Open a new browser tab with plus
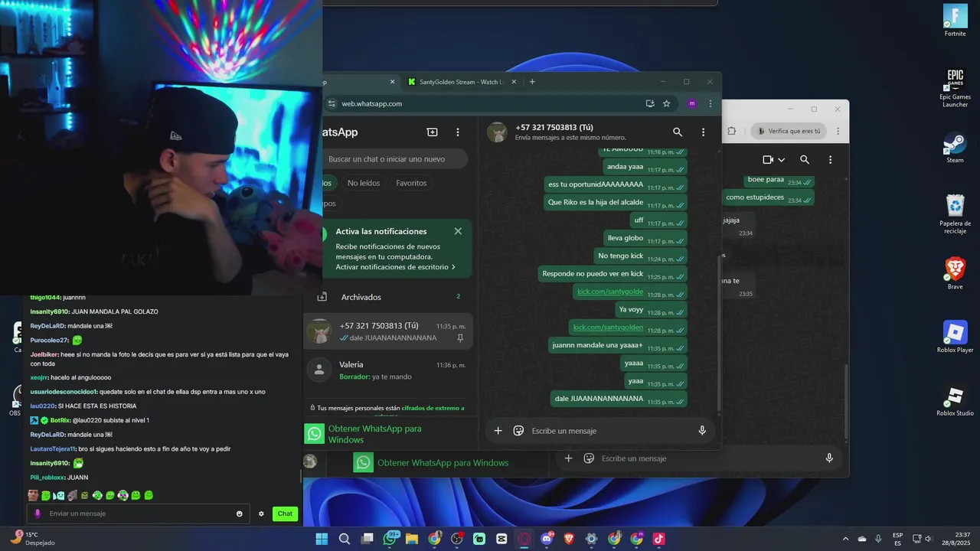The image size is (980, 551). 532,82
